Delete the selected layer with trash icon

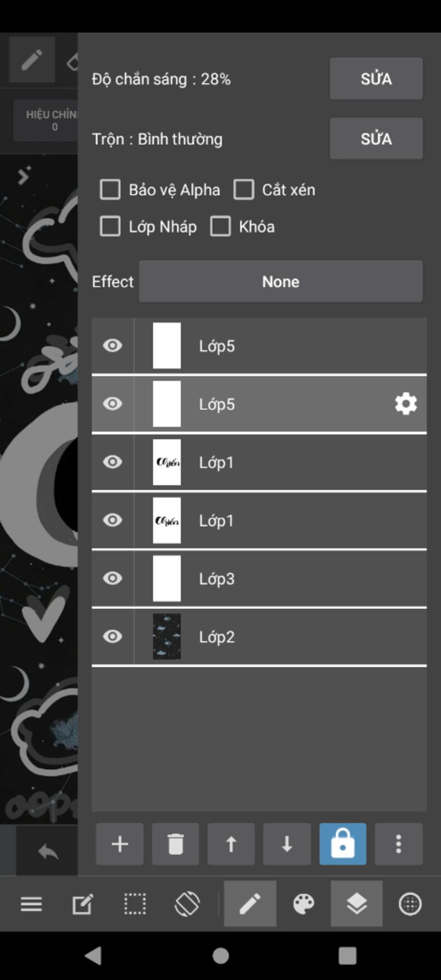[175, 844]
